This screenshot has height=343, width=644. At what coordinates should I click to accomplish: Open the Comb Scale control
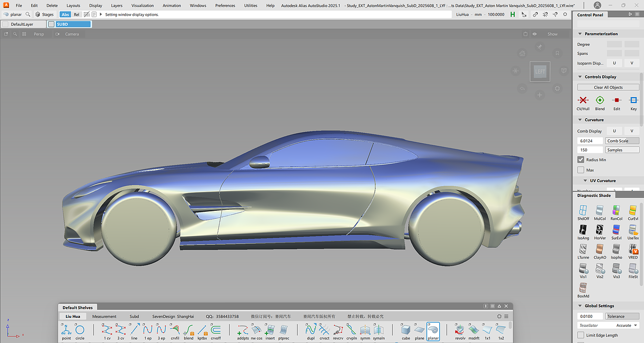pyautogui.click(x=622, y=141)
